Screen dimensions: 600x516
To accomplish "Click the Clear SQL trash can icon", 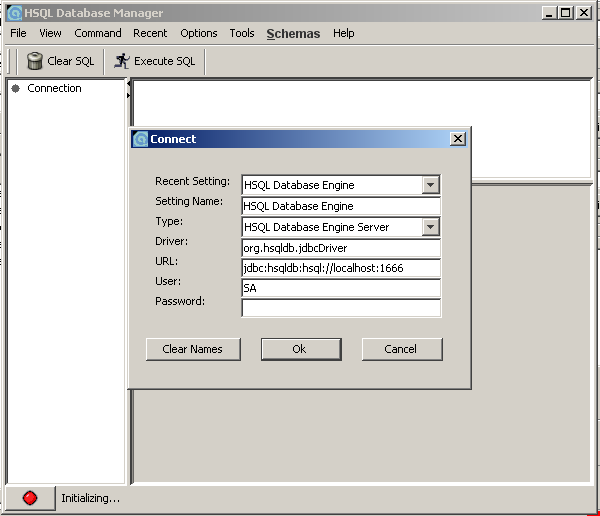I will (x=35, y=61).
